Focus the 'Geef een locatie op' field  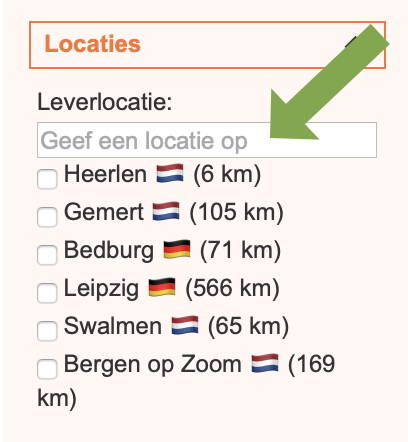(207, 140)
